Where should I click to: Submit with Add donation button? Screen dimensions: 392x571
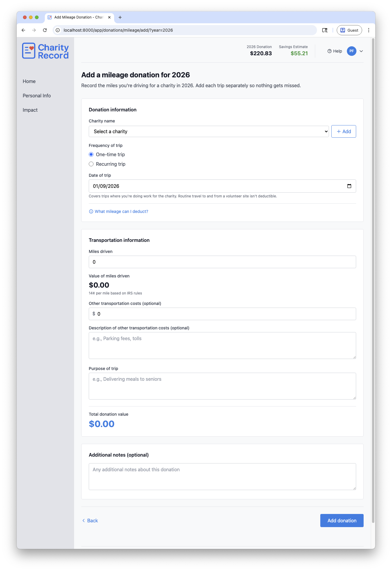pos(342,521)
